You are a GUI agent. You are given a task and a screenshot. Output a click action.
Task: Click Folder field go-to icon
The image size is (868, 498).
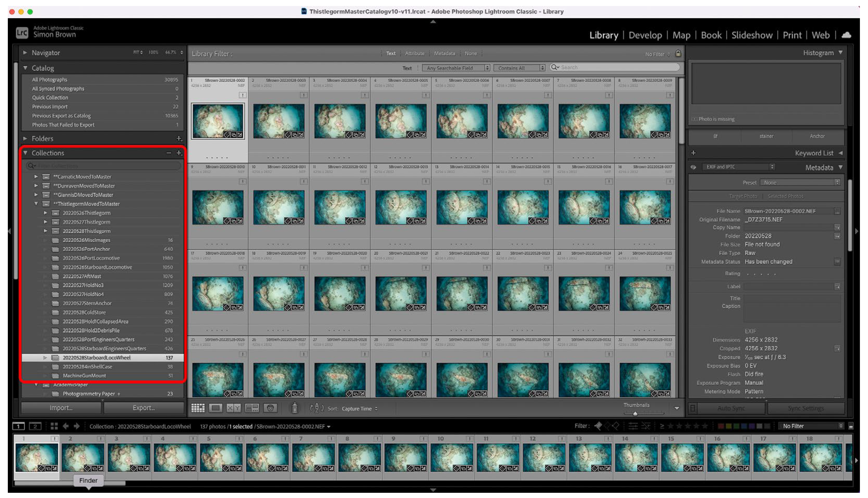point(837,236)
